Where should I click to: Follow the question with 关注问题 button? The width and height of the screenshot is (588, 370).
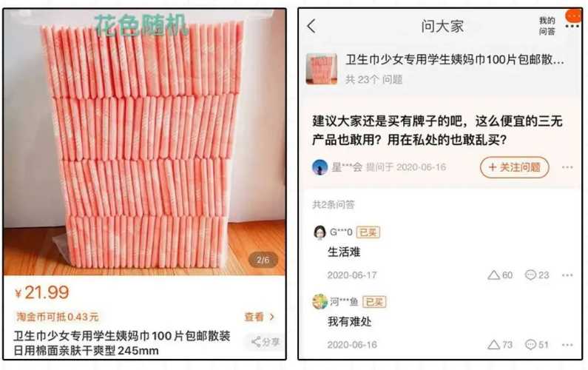tap(514, 167)
